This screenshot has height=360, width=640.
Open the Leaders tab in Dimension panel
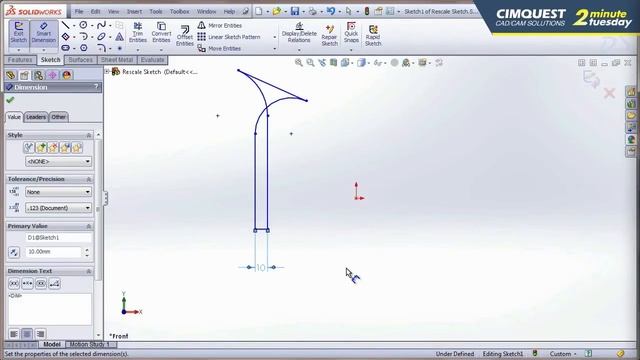click(36, 117)
